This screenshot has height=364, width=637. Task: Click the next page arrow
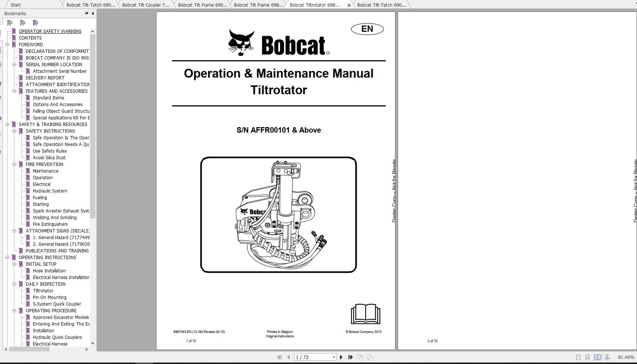click(341, 357)
